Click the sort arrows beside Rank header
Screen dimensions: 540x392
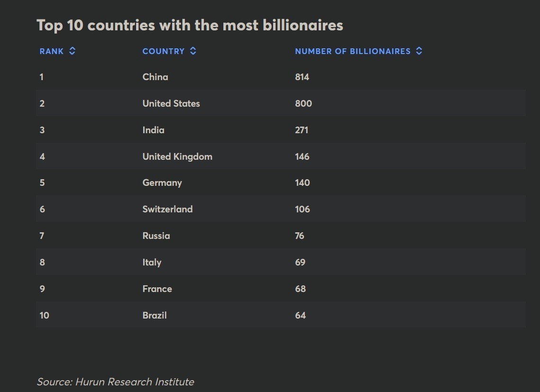tap(72, 51)
